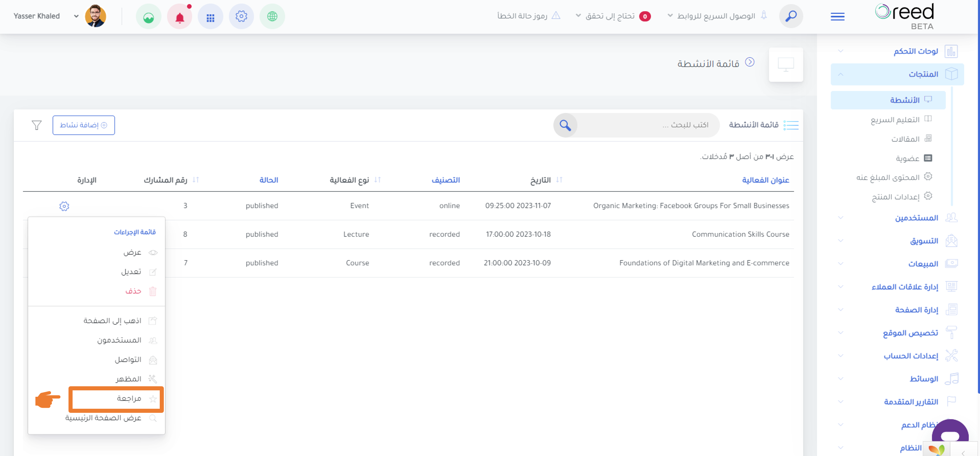This screenshot has height=456, width=980.
Task: Open the filter funnel icon
Action: tap(36, 125)
